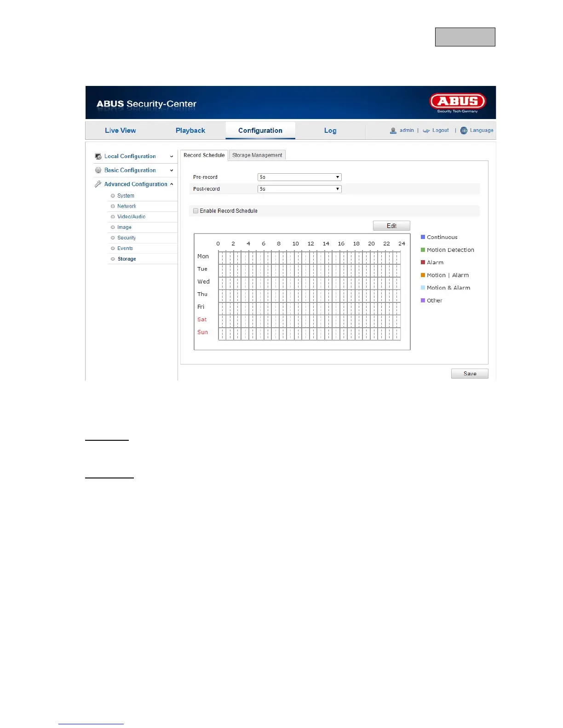Click the 'Advanced Configuration' sidebar label

[x=136, y=184]
